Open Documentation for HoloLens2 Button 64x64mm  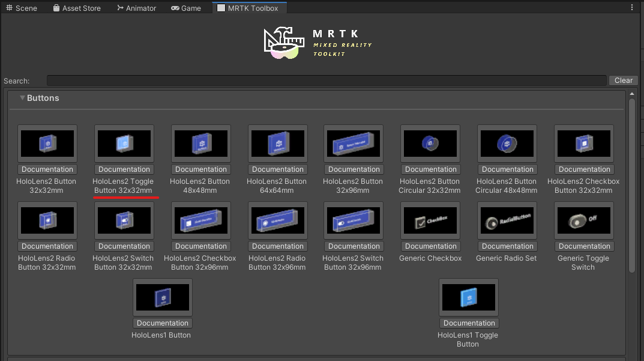pos(278,169)
